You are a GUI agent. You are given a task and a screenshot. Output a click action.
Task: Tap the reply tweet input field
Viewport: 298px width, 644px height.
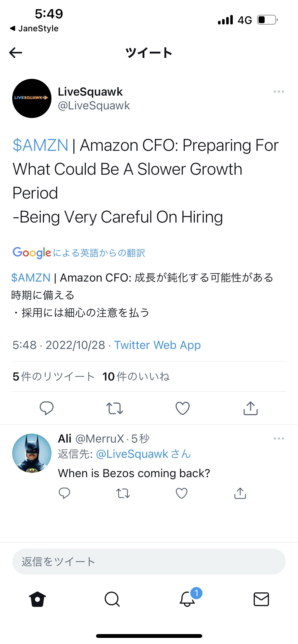point(149,561)
